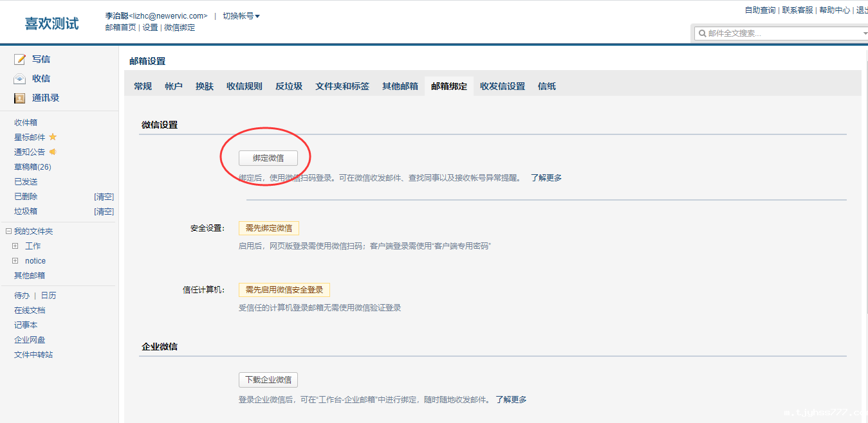Viewport: 868px width, 423px height.
Task: Expand the 工作 folder plus icon
Action: tap(15, 246)
